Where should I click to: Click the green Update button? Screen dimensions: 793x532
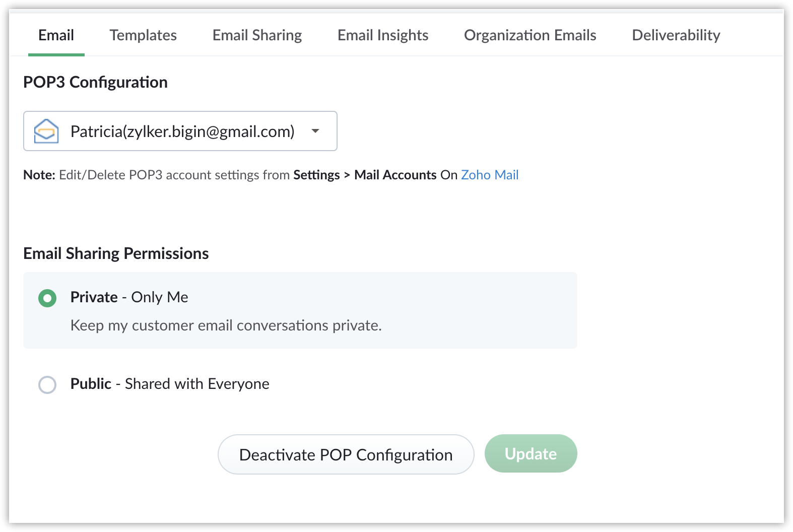click(531, 453)
